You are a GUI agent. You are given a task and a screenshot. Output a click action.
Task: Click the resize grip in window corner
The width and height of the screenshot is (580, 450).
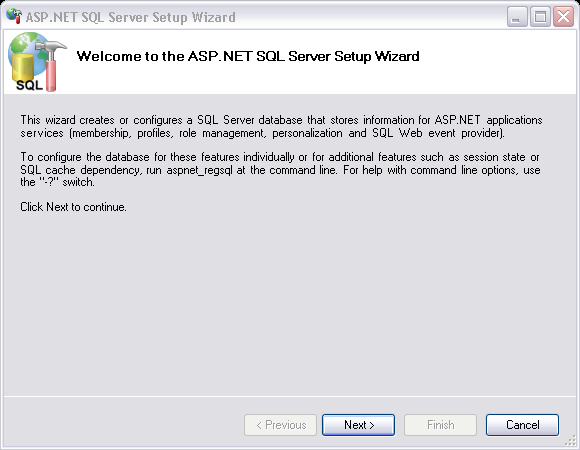pyautogui.click(x=571, y=441)
